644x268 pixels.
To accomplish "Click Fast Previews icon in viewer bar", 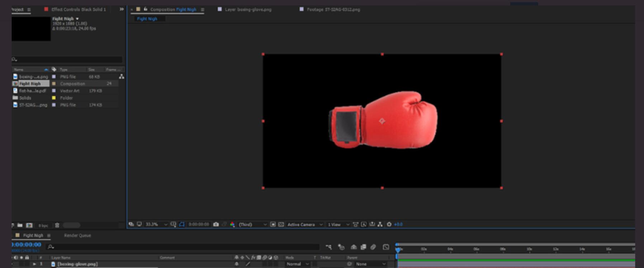I will coord(364,224).
